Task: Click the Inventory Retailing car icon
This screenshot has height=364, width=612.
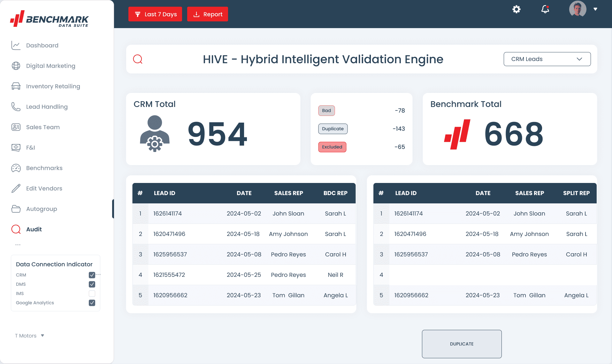Action: tap(16, 86)
